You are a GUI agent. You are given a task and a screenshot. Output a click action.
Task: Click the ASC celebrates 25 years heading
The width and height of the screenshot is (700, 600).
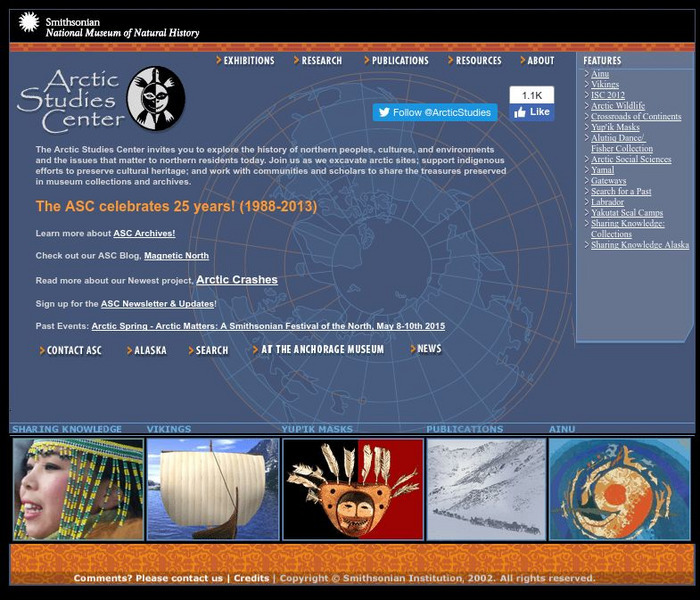tap(176, 206)
